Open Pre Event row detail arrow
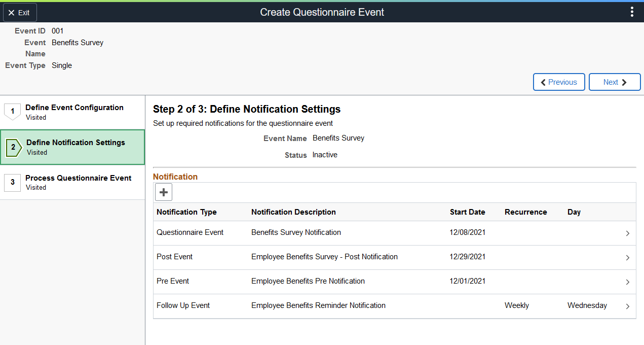Image resolution: width=644 pixels, height=345 pixels. tap(627, 282)
